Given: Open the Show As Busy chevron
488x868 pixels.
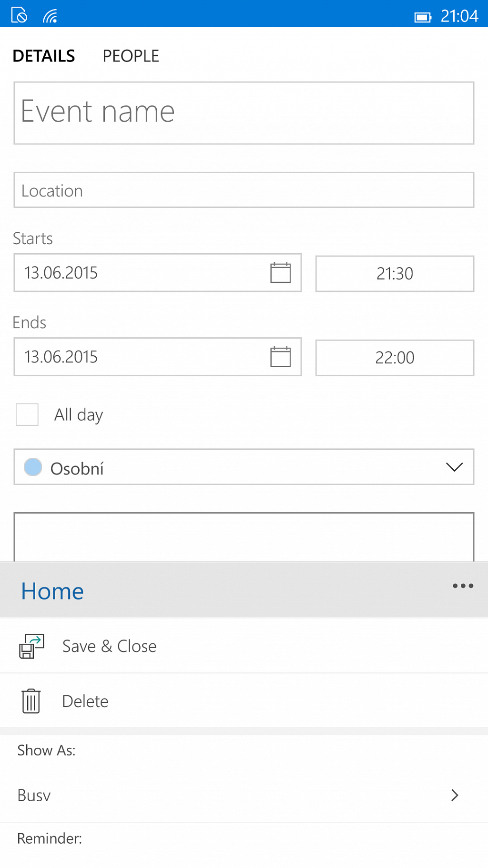Looking at the screenshot, I should [x=455, y=795].
